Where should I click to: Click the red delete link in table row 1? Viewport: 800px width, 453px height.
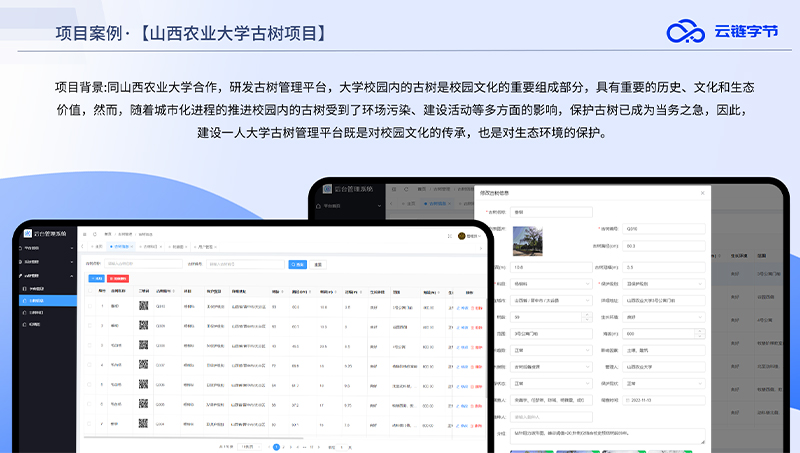(x=477, y=308)
